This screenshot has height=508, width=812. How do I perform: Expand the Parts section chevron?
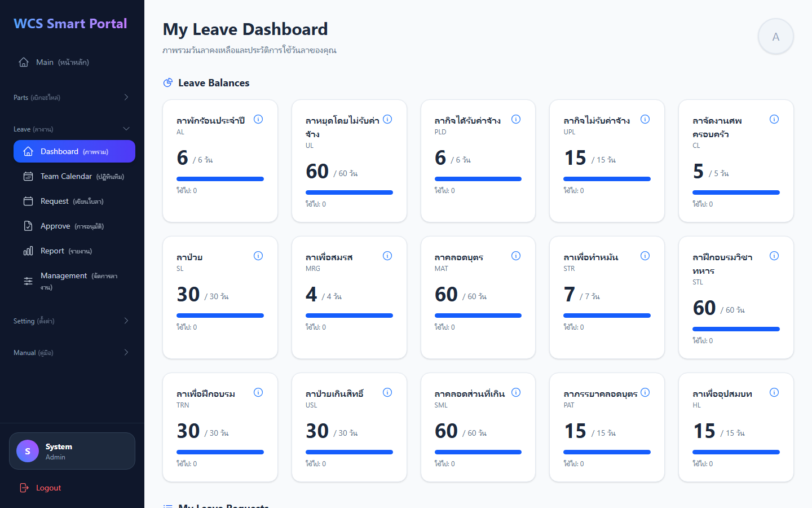[x=126, y=97]
